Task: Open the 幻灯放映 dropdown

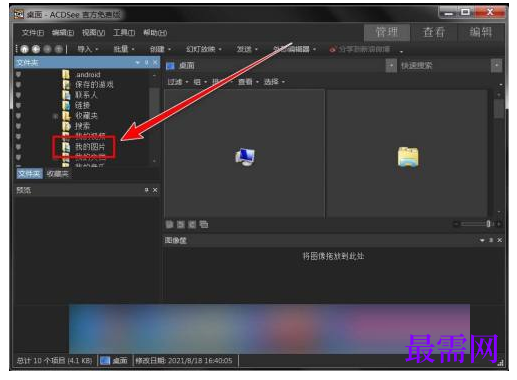Action: [203, 49]
